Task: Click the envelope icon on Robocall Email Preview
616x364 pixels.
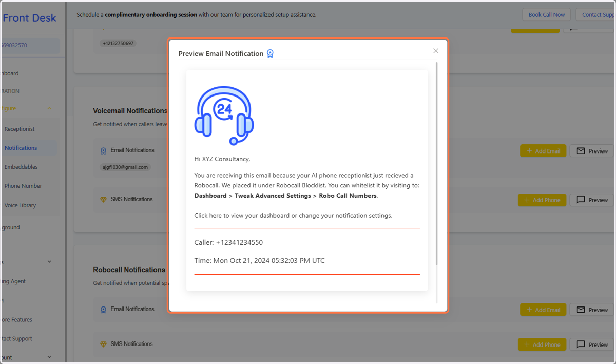Action: (581, 310)
